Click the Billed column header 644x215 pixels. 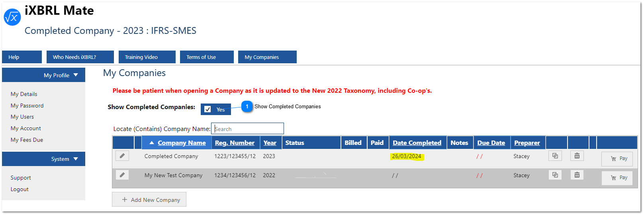(x=353, y=143)
